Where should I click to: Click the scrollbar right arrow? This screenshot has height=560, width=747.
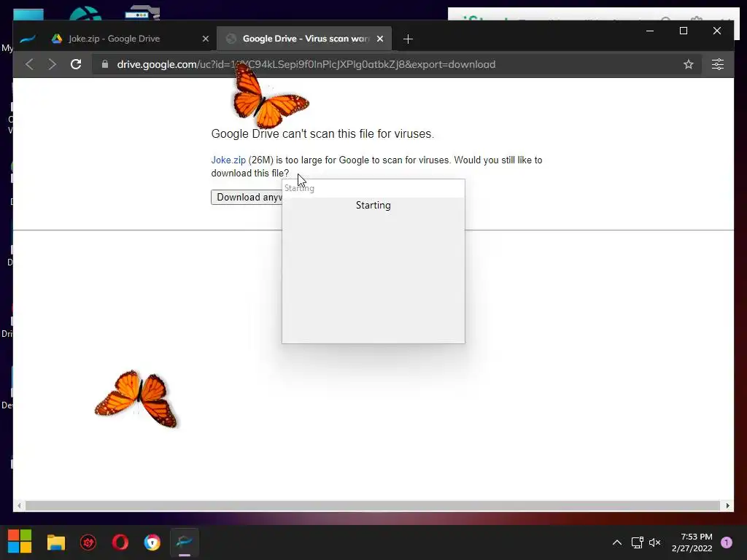pos(727,506)
